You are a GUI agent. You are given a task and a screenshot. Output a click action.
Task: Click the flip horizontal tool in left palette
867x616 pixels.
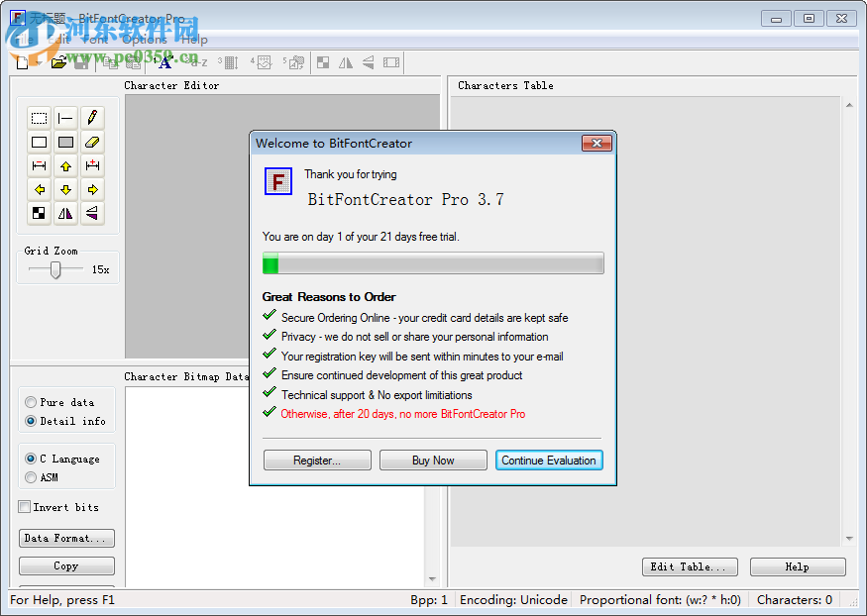point(65,213)
